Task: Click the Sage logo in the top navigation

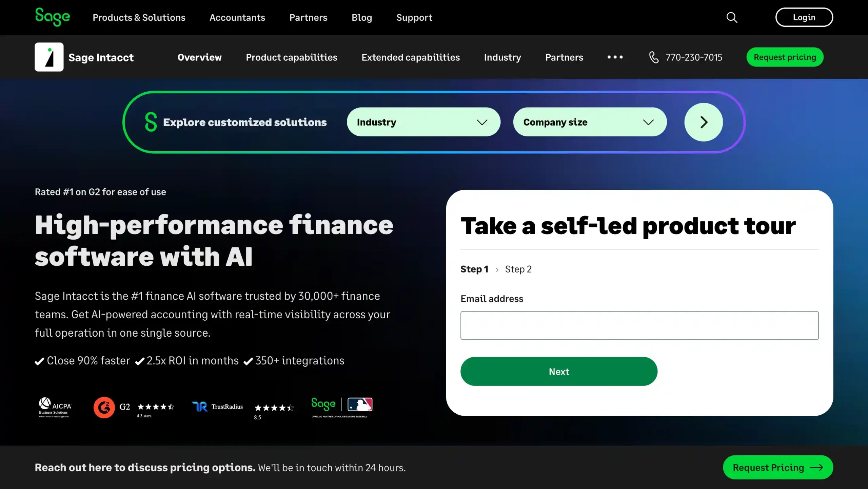Action: tap(53, 17)
